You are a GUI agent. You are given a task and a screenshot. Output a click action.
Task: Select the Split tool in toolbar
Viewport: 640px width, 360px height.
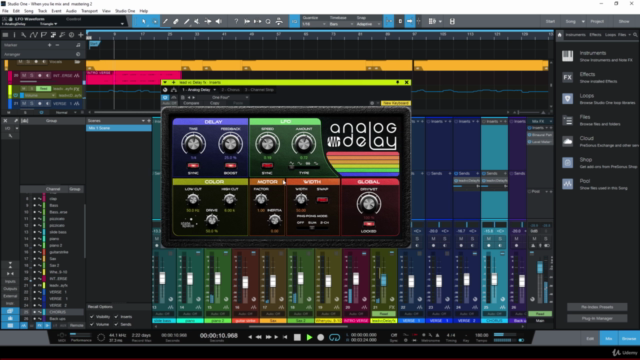[x=165, y=21]
